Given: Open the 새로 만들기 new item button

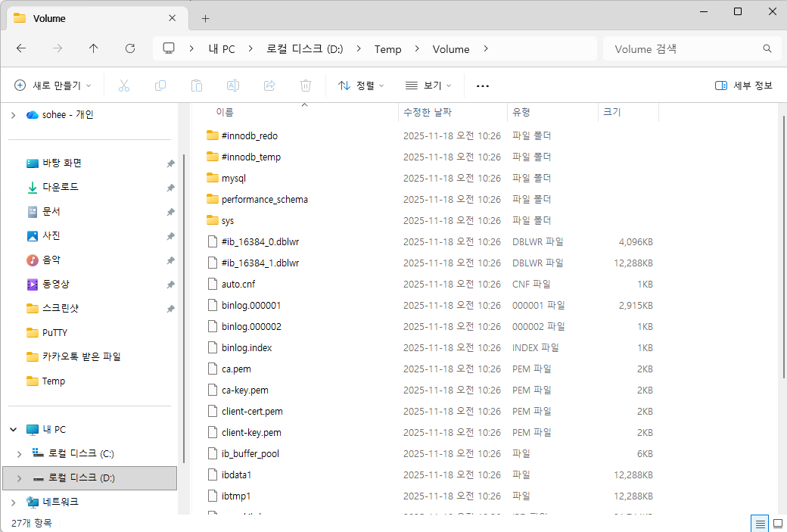Looking at the screenshot, I should point(53,86).
